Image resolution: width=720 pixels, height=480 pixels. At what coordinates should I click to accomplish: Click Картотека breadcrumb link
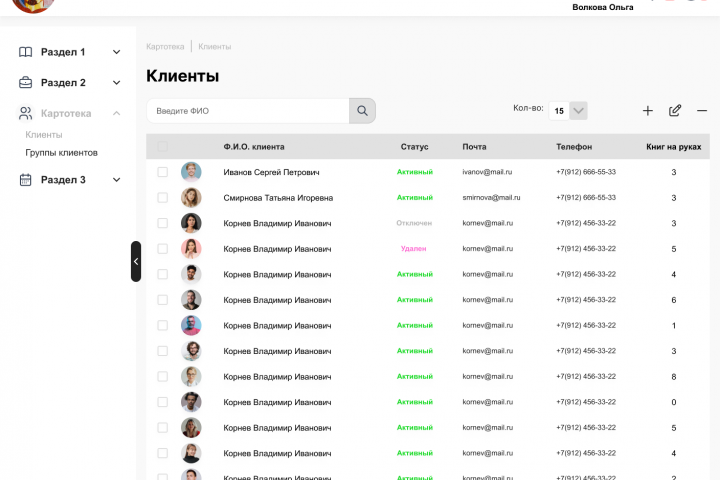coord(165,46)
